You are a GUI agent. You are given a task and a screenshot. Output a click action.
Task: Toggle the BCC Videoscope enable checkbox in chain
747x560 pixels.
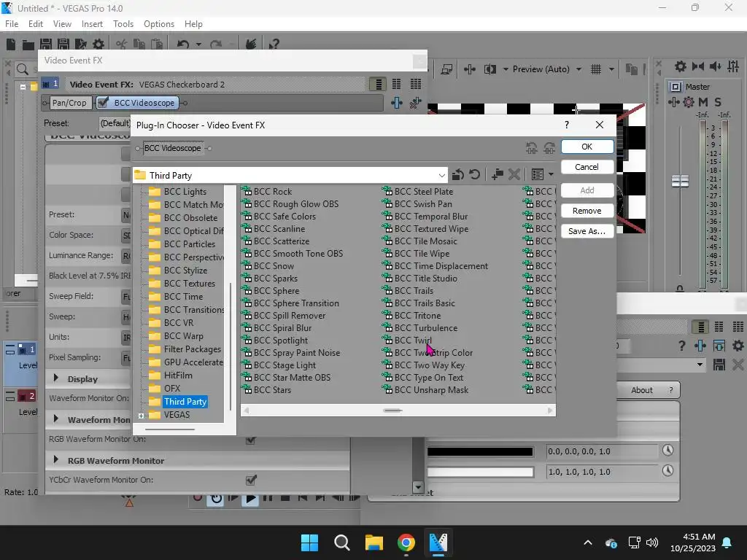click(x=103, y=102)
